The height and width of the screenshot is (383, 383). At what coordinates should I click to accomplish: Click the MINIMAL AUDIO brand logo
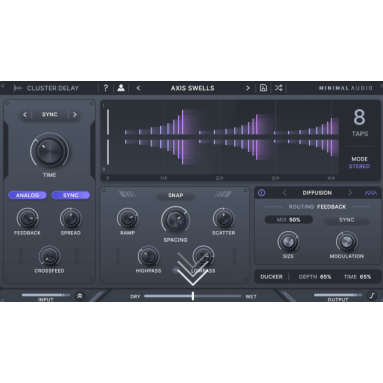click(345, 88)
